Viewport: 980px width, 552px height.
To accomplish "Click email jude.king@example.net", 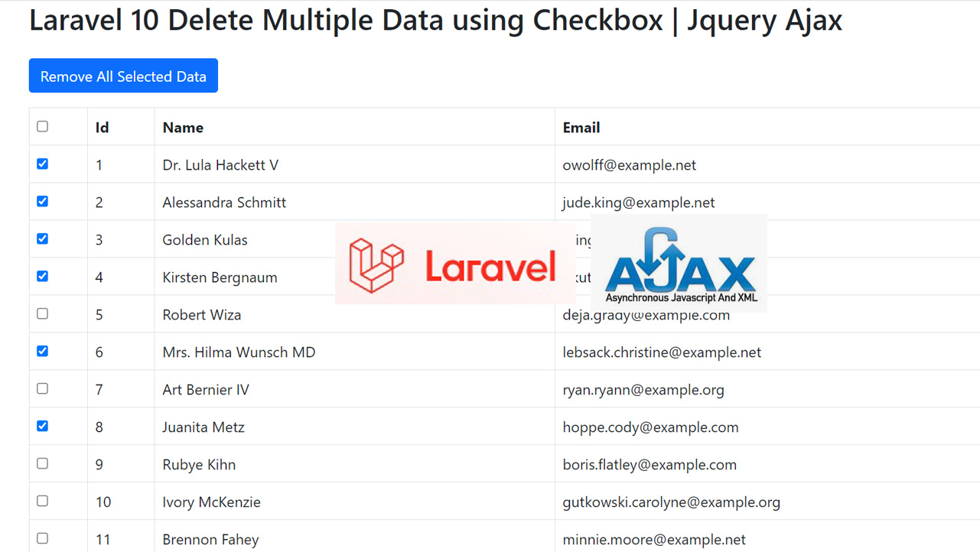I will [639, 203].
